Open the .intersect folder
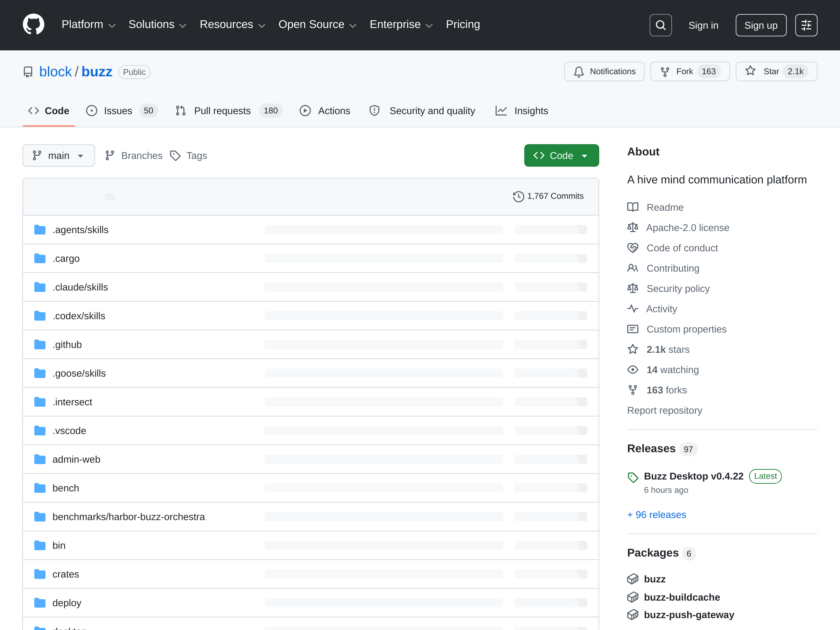840x630 pixels. (72, 402)
